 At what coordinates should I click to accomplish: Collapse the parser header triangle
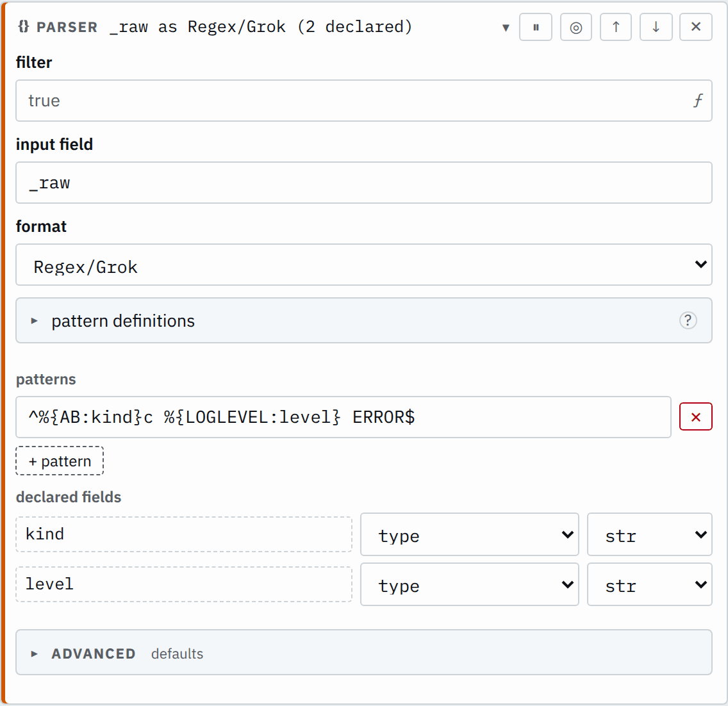pyautogui.click(x=506, y=28)
